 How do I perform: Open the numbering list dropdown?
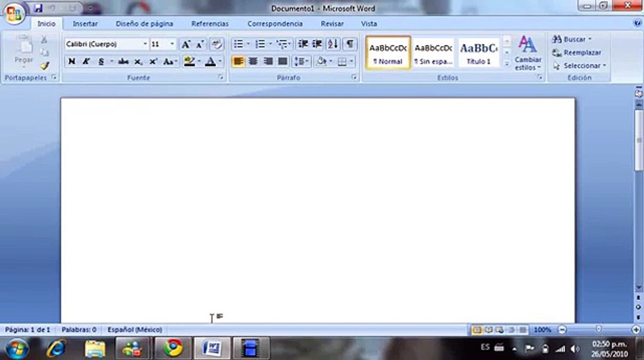(270, 44)
